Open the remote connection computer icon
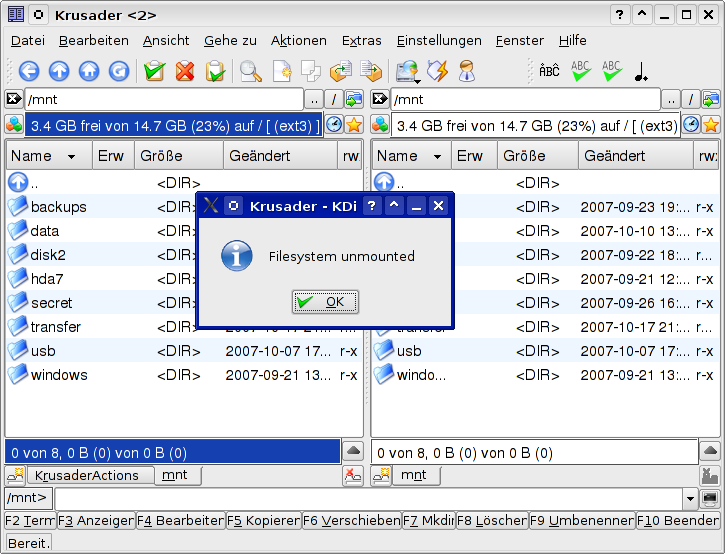Screen dimensions: 725x554 pos(408,72)
